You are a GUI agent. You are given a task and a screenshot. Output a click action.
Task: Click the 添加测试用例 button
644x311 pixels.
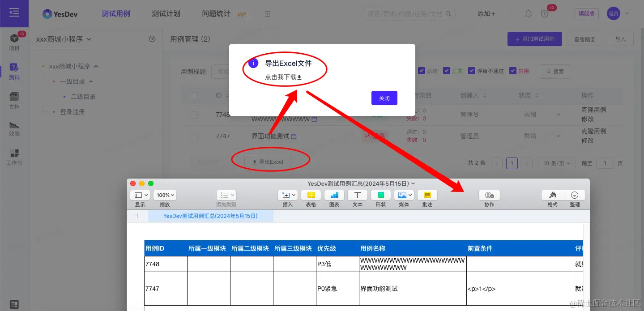tap(535, 39)
